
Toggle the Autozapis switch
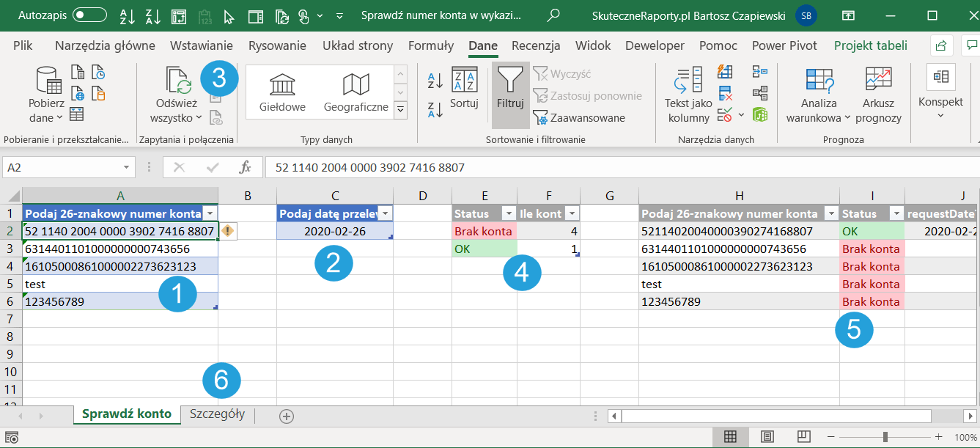pos(89,15)
